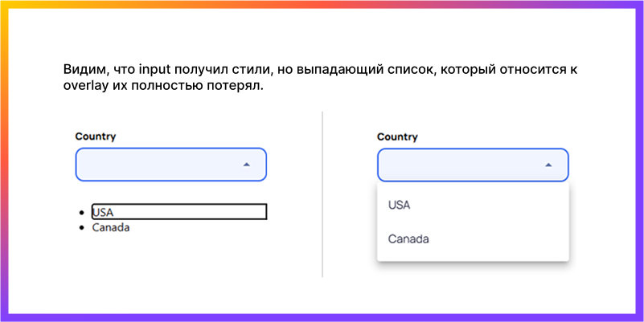Click the caret arrow in the left Country select
This screenshot has height=322, width=644.
point(247,164)
